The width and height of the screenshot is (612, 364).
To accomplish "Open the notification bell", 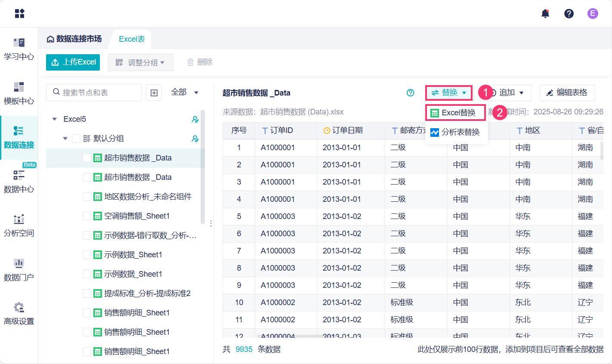I will click(545, 13).
